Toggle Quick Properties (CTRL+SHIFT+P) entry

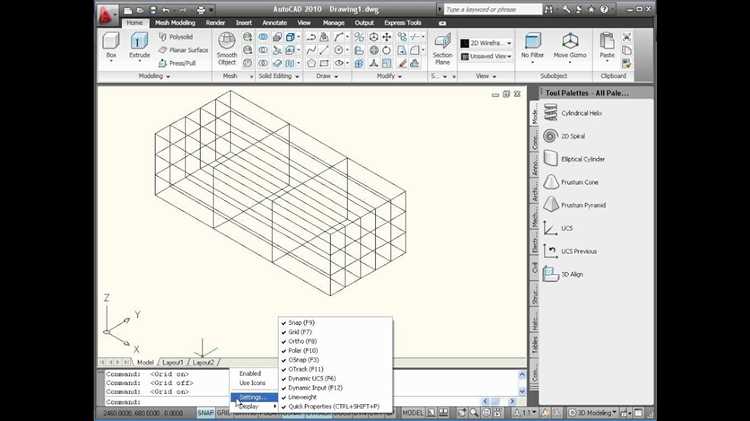[335, 406]
